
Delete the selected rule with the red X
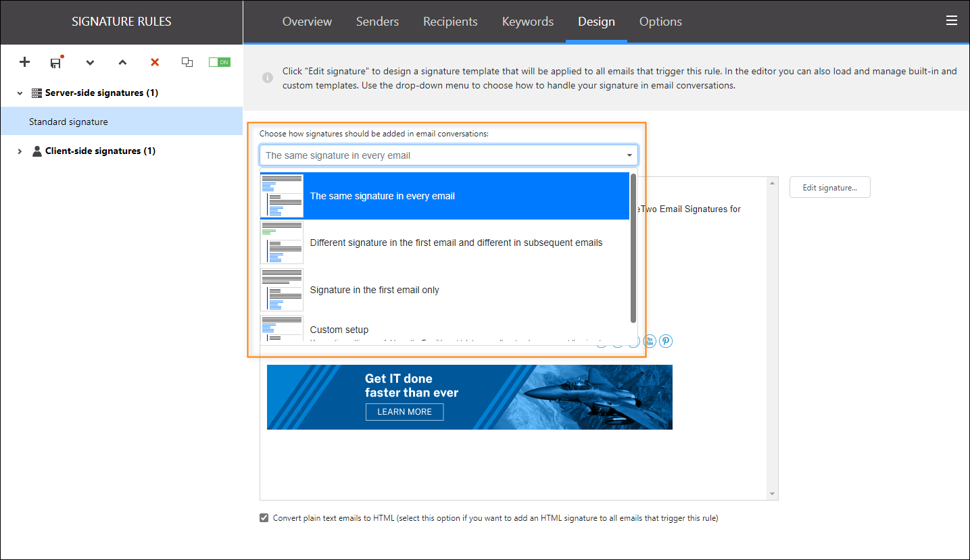pos(154,62)
